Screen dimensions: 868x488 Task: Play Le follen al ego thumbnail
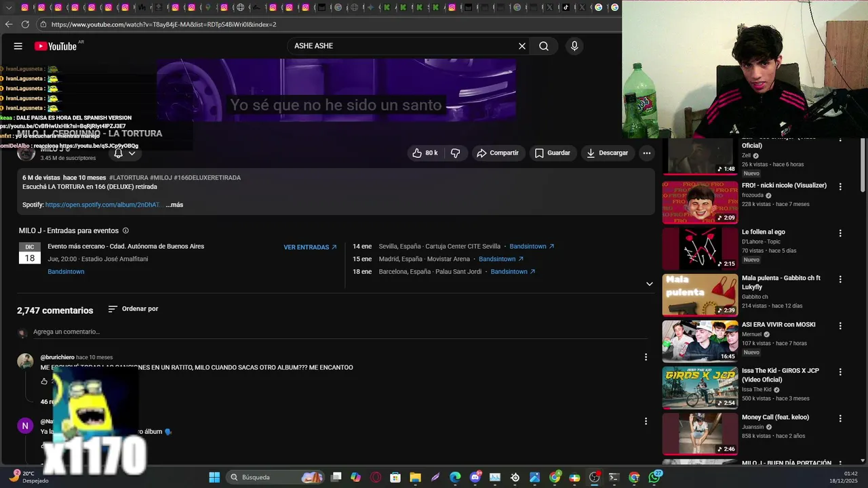coord(700,249)
